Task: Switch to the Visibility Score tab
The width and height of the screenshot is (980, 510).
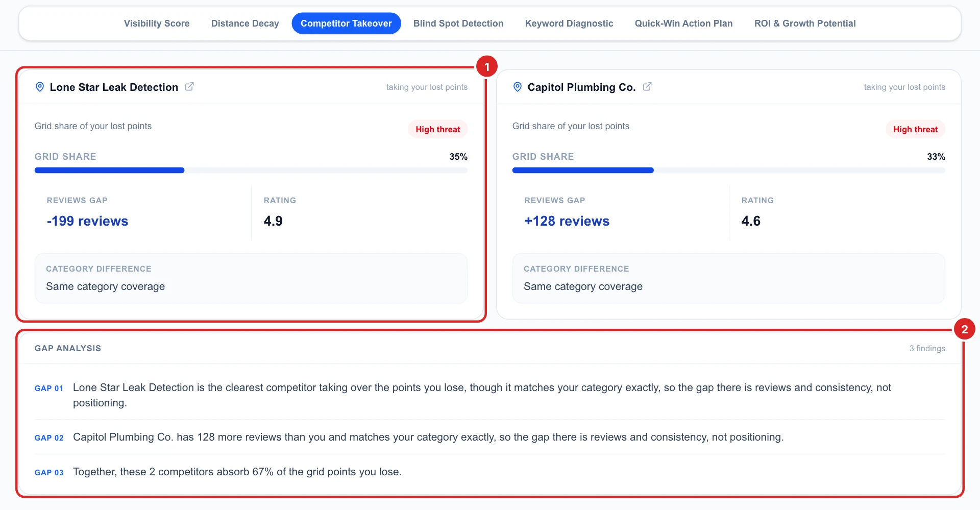Action: pyautogui.click(x=157, y=23)
